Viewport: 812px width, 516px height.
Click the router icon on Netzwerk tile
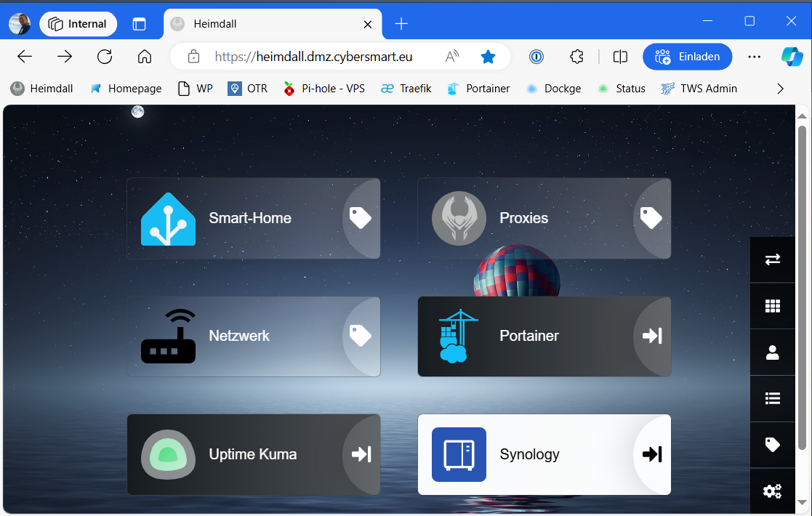(x=169, y=336)
